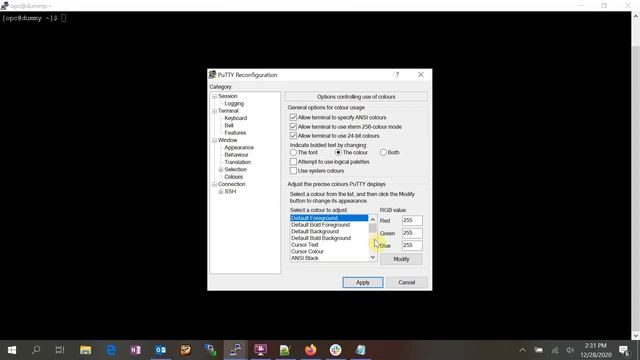Click the Blue RGB value field
The image size is (640, 360).
(412, 245)
